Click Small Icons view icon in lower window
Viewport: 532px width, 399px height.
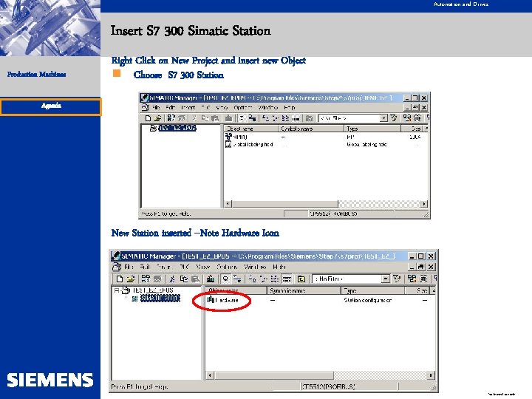[264, 279]
